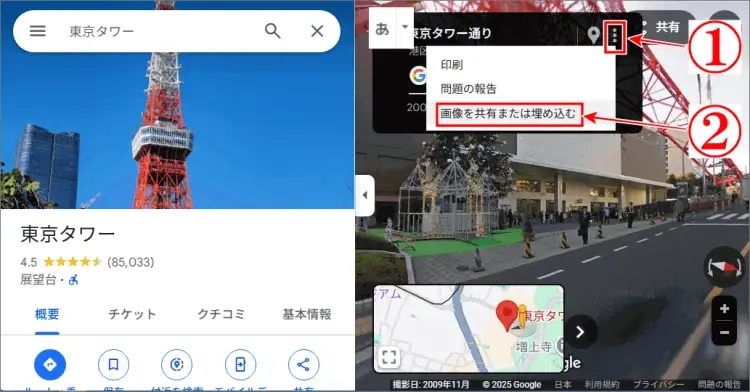Click the share icon in place panel
Screen dimensions: 750x392
coord(304,365)
